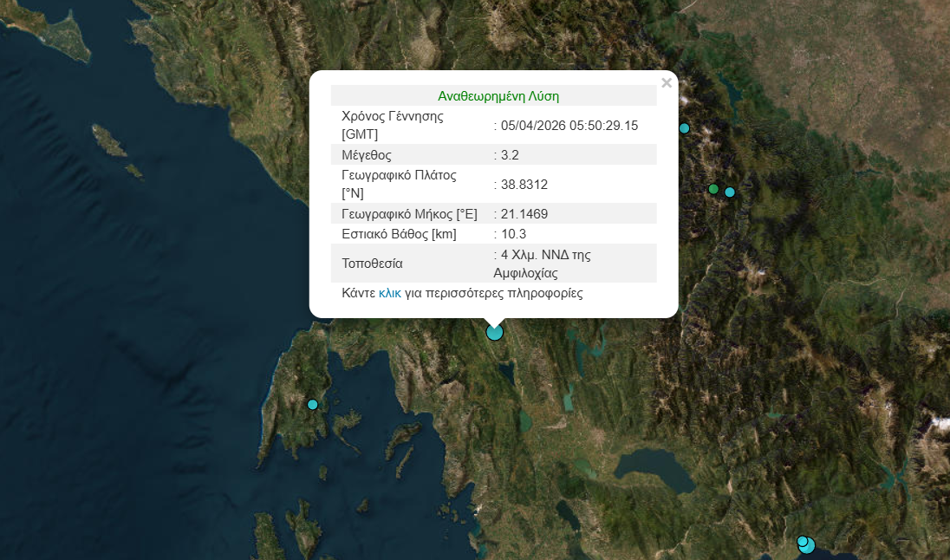
Task: Click the latitude value 38.8312
Action: pyautogui.click(x=524, y=185)
